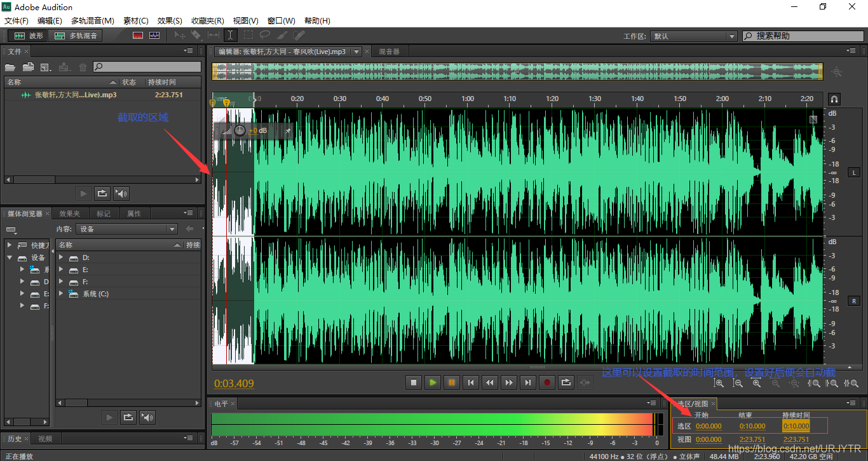
Task: Toggle auto-play speaker in Media Browser
Action: (147, 417)
